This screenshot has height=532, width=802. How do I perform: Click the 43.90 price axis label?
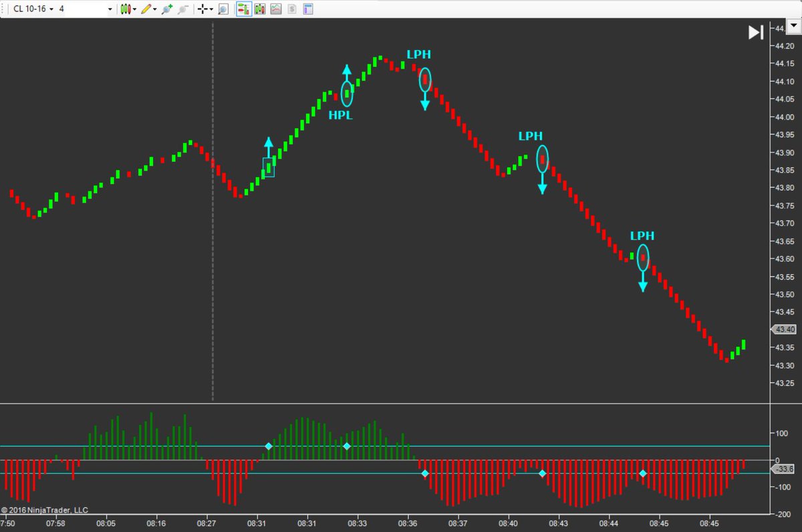point(783,152)
